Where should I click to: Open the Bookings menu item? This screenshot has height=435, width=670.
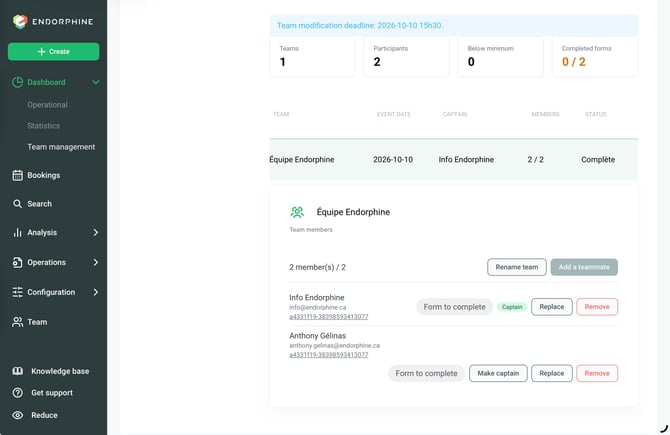tap(44, 175)
